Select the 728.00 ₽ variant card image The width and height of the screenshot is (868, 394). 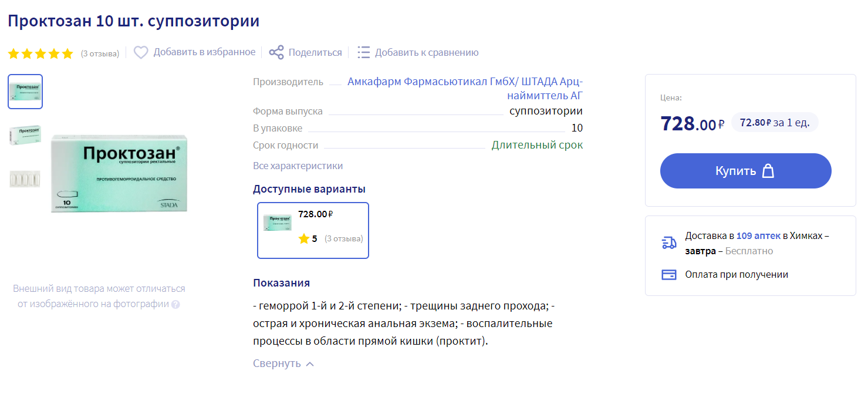(x=278, y=223)
